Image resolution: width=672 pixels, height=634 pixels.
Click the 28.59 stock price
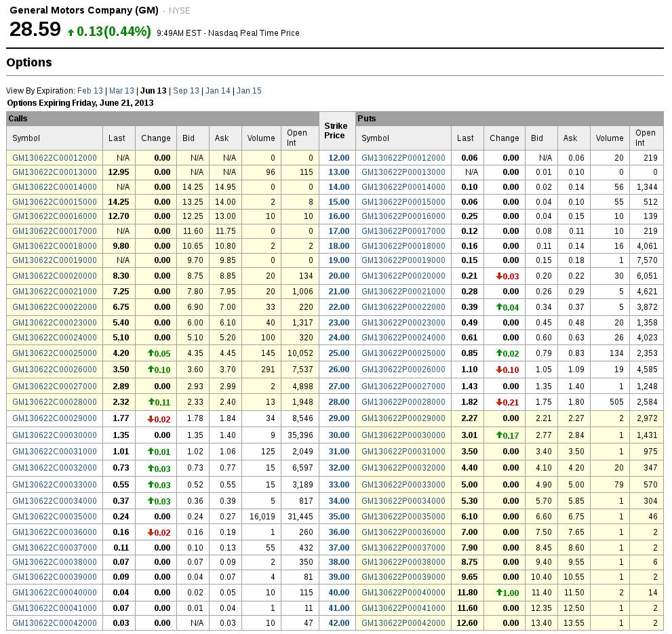35,30
